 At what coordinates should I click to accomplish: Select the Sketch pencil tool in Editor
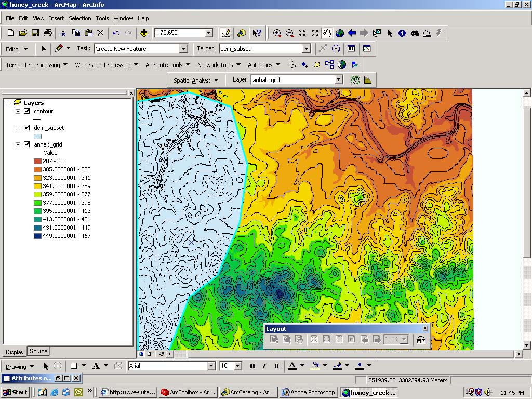click(x=59, y=48)
